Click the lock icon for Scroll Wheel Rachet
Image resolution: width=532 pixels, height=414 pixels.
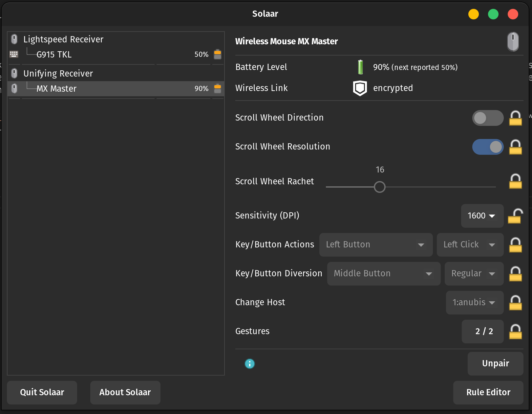pos(515,181)
